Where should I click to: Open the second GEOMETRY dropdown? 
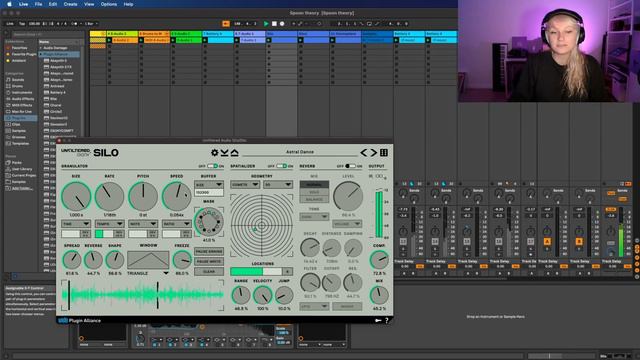[x=278, y=184]
